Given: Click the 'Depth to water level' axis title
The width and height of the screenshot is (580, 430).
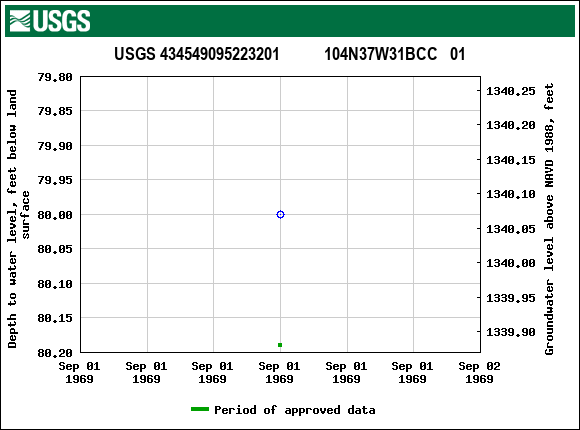Looking at the screenshot, I should pos(18,219).
